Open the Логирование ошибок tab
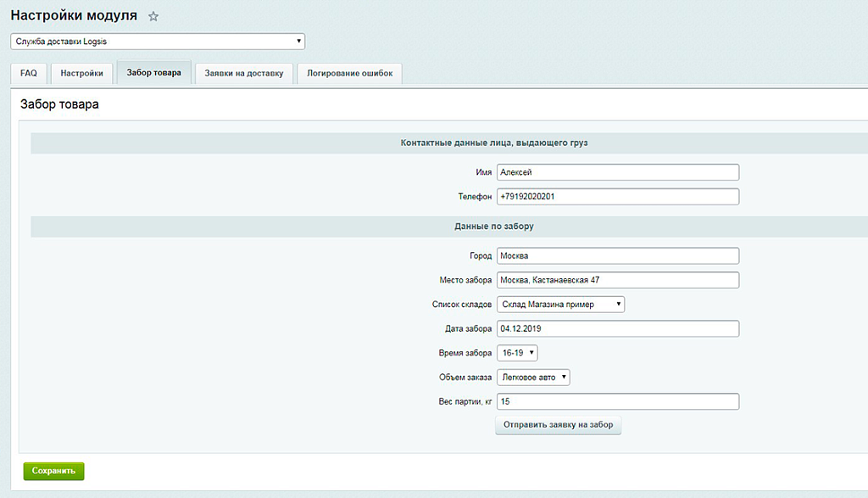868x498 pixels. click(349, 74)
